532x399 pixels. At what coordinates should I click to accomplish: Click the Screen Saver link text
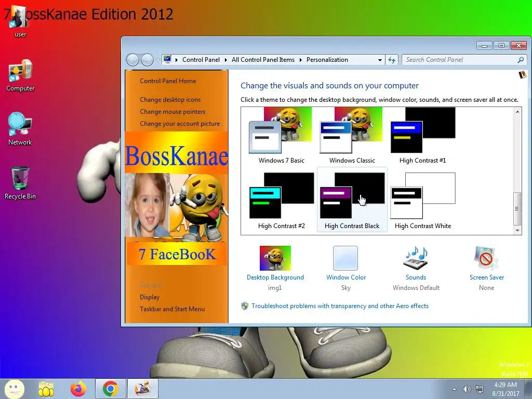[x=486, y=277]
